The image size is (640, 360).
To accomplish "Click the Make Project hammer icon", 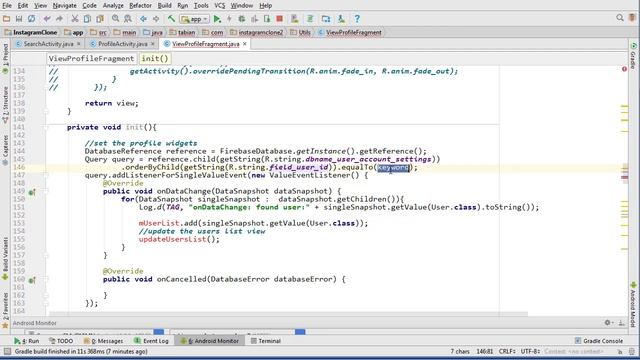I will point(171,19).
